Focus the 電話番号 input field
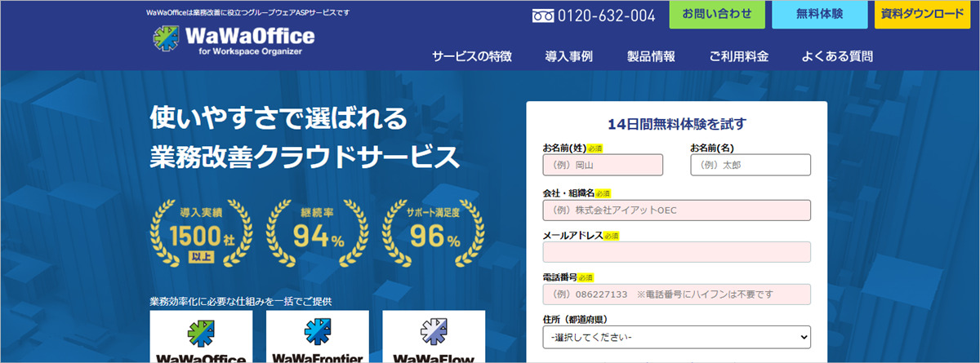 677,294
